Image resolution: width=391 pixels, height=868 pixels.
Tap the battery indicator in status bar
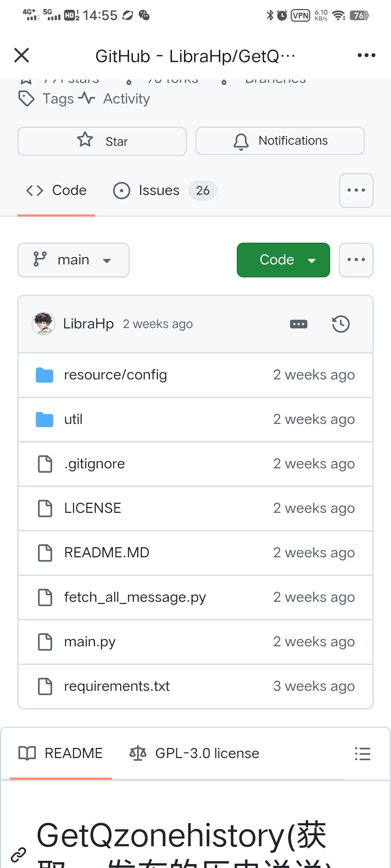[360, 16]
